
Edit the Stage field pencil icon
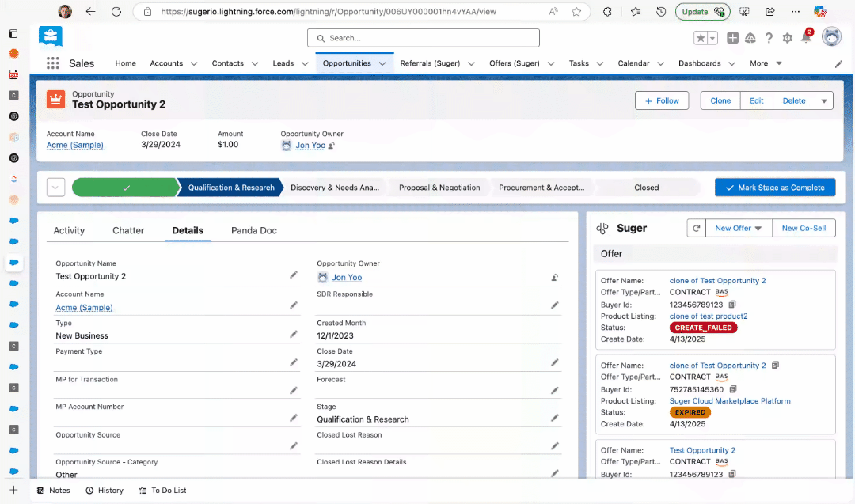[554, 418]
